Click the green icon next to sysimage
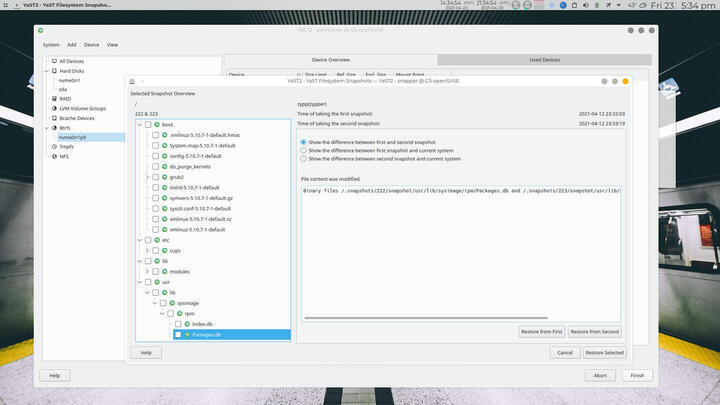 click(172, 303)
